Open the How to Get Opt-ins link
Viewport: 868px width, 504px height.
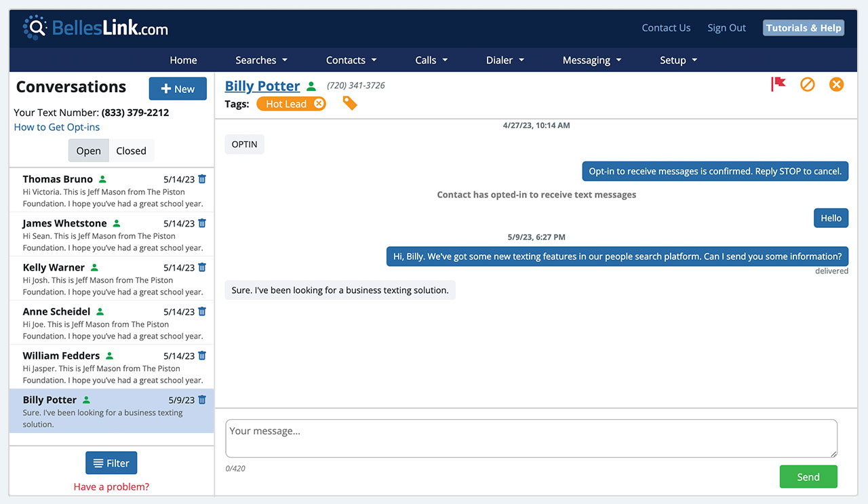pyautogui.click(x=57, y=127)
